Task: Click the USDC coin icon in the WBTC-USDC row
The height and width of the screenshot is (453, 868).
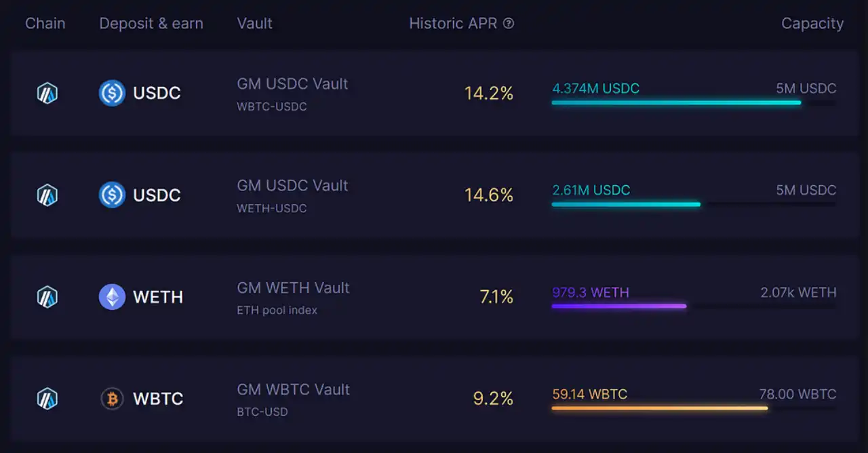Action: pyautogui.click(x=112, y=93)
